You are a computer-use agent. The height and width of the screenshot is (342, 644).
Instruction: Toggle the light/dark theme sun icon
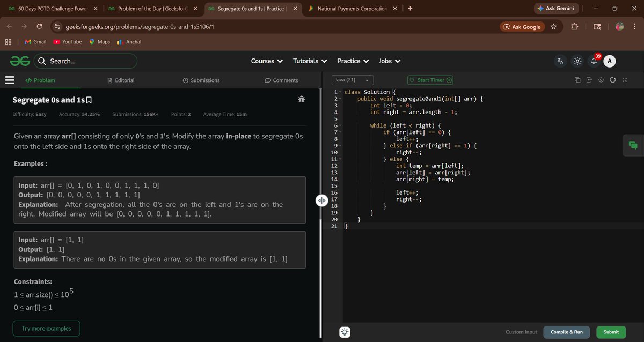click(x=577, y=61)
